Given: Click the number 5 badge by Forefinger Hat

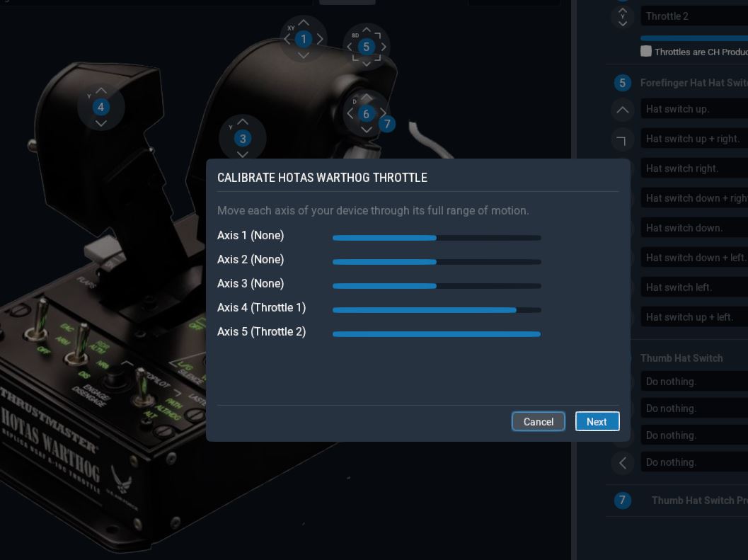Looking at the screenshot, I should click(622, 83).
